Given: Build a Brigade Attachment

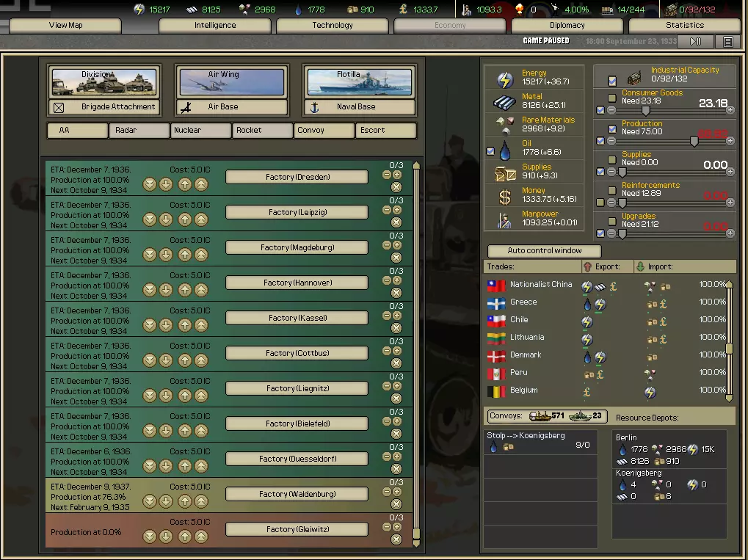Looking at the screenshot, I should tap(104, 107).
